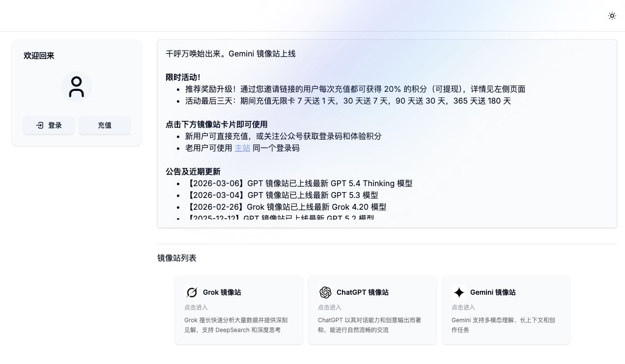Click the 2026-03-06 GPT 5.4 Thinking announcement
This screenshot has width=625, height=364.
point(299,183)
